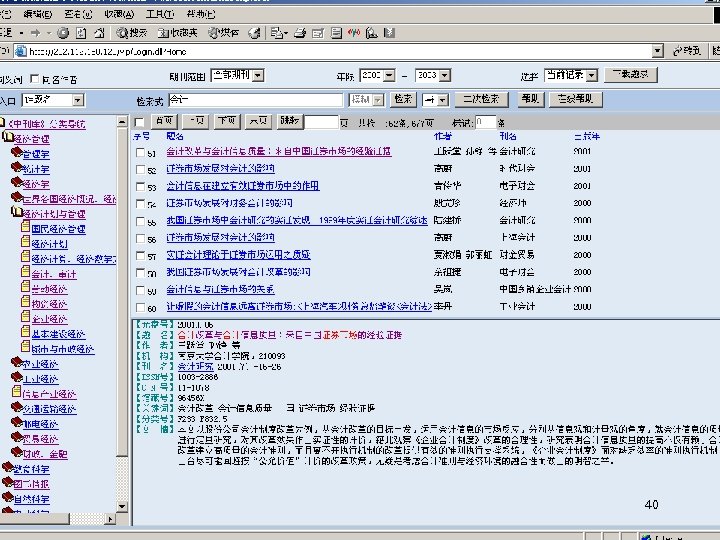Click the History icon in toolbar

pos(254,33)
